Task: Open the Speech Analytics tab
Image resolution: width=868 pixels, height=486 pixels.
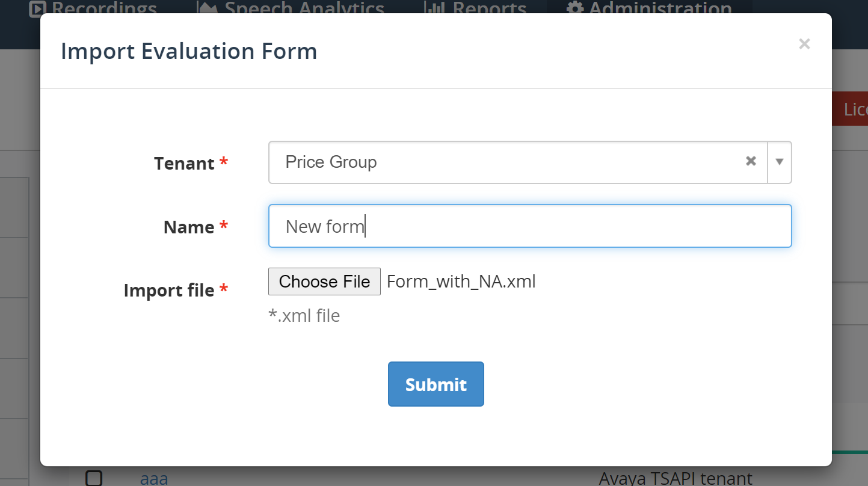Action: (x=291, y=8)
